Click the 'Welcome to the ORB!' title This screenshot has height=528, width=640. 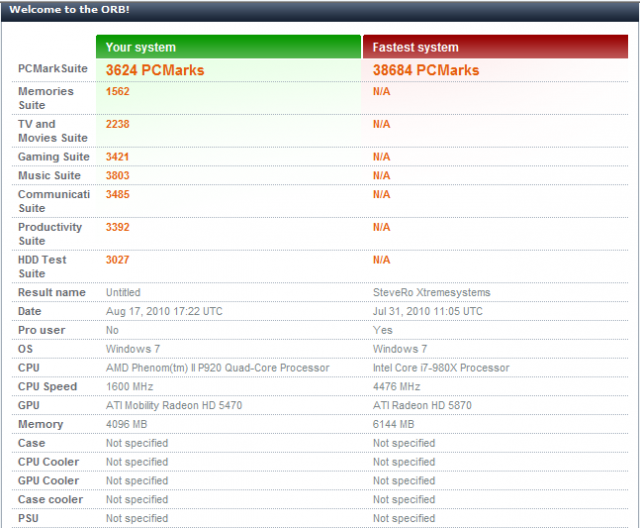(69, 9)
